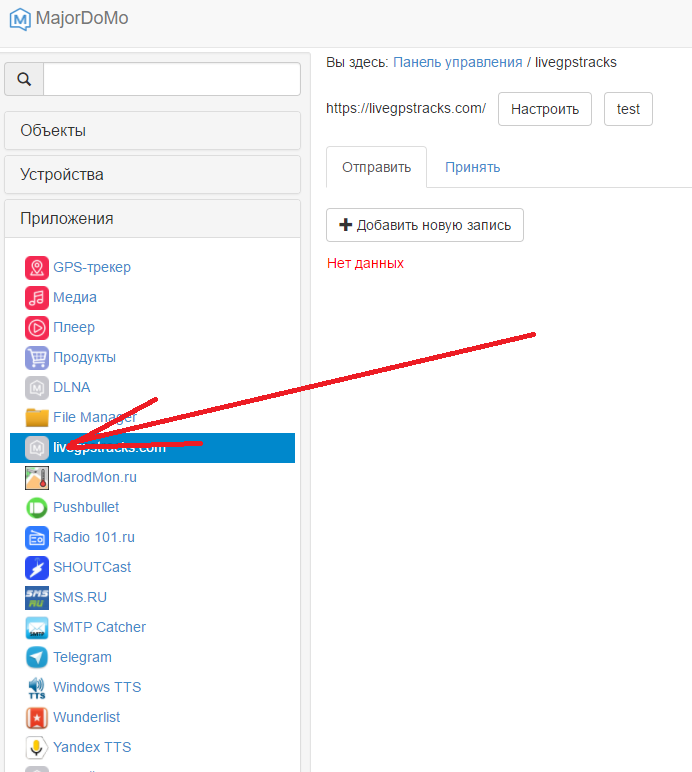Open the Продукты shopping cart icon
Viewport: 692px width, 772px height.
(x=37, y=358)
